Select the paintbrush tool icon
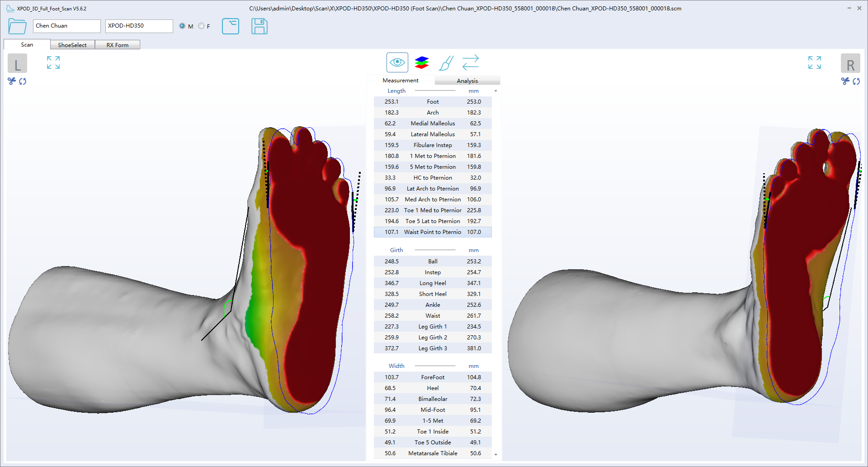868x467 pixels. pos(446,62)
